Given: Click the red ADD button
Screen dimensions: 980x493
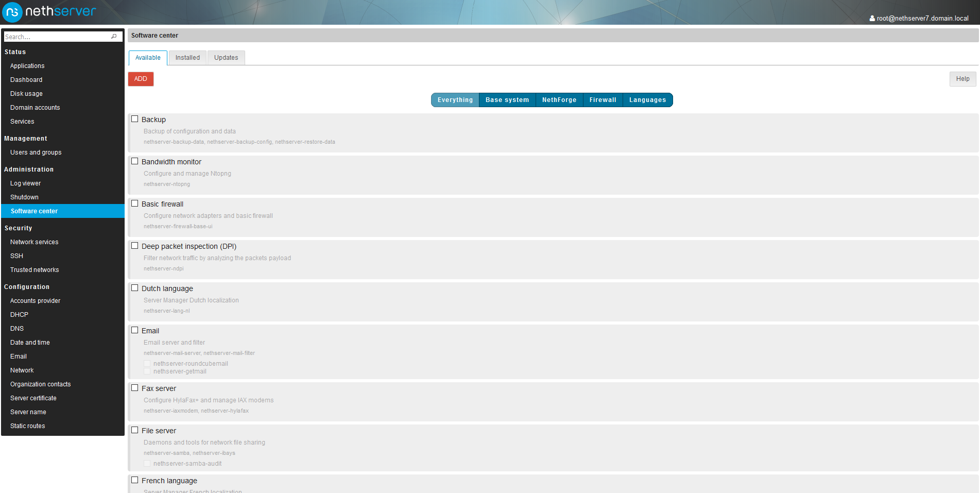Looking at the screenshot, I should (141, 79).
